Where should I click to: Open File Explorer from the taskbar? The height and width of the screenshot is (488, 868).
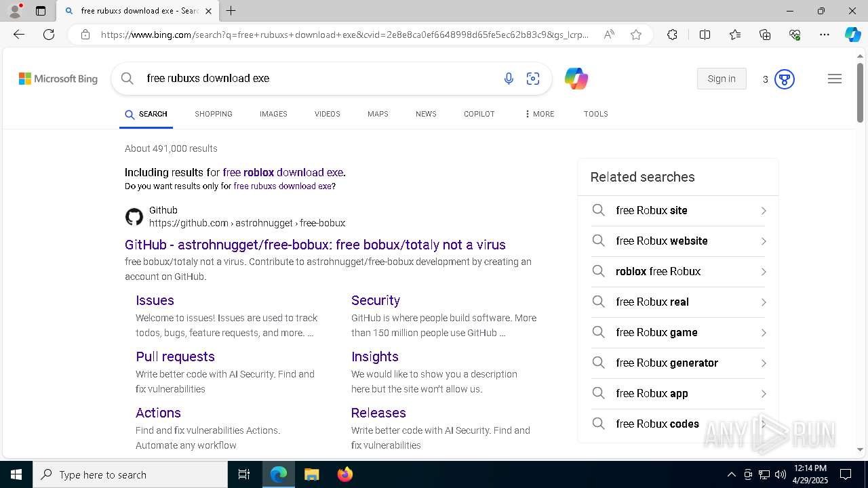[x=311, y=474]
